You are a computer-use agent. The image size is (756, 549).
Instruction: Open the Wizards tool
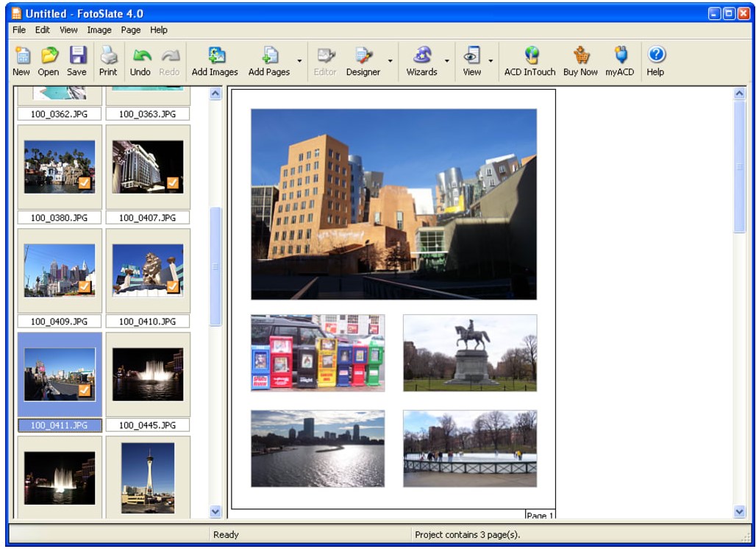click(x=421, y=61)
